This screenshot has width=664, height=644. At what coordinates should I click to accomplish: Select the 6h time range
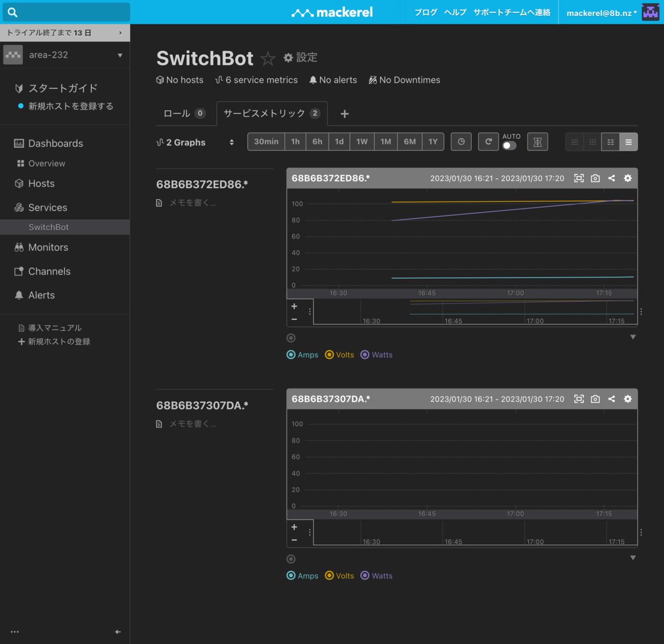(x=317, y=142)
